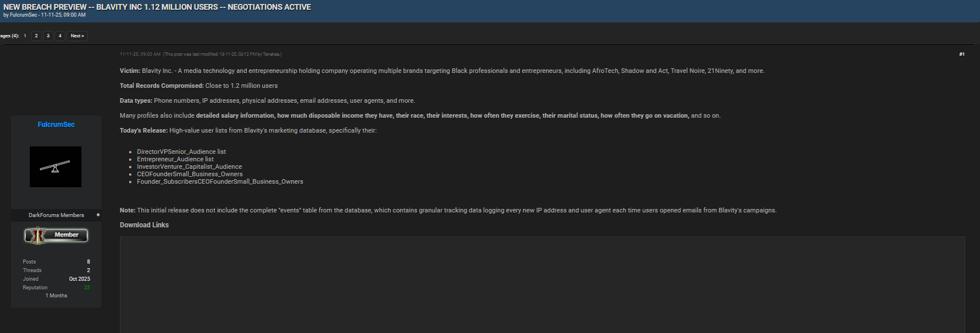Click the Threads count value 2

pos(88,270)
